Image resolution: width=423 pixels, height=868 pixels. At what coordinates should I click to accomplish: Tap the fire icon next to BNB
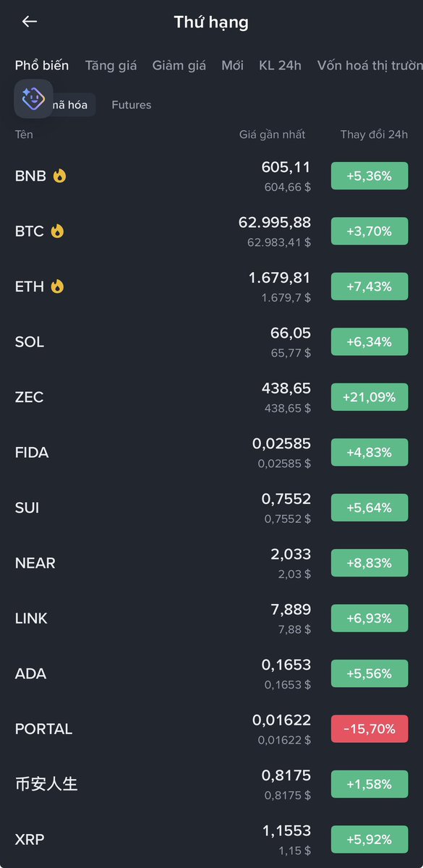click(x=60, y=176)
